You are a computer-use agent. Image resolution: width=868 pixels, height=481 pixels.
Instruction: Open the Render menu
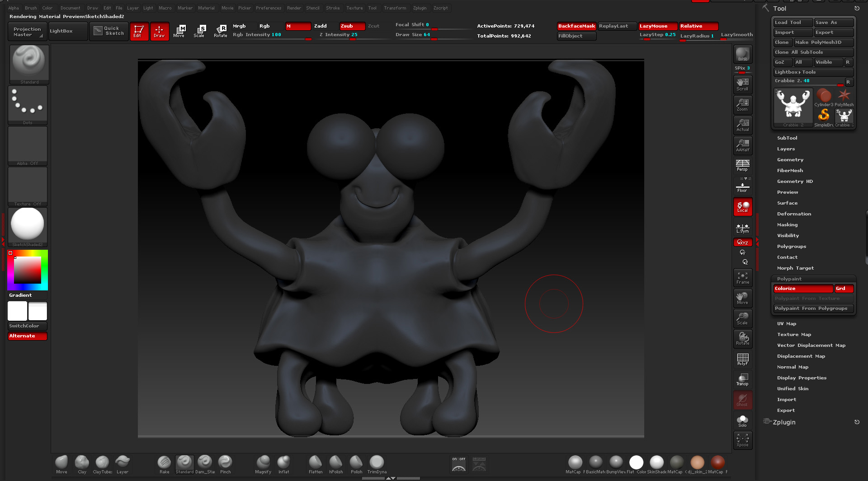point(294,8)
